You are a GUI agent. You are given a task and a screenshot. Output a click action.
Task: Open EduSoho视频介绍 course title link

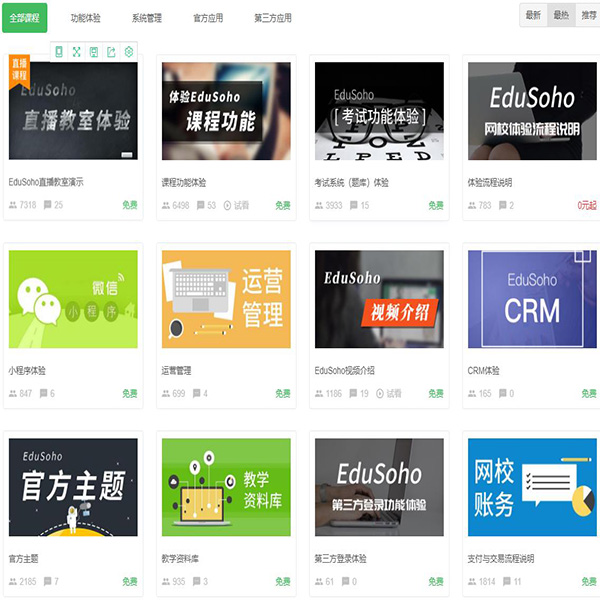[x=344, y=370]
